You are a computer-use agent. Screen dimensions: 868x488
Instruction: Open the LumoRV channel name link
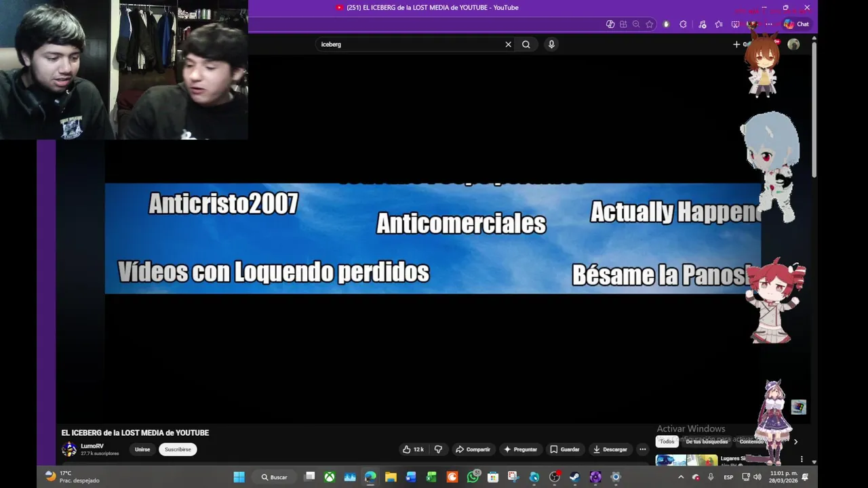92,446
